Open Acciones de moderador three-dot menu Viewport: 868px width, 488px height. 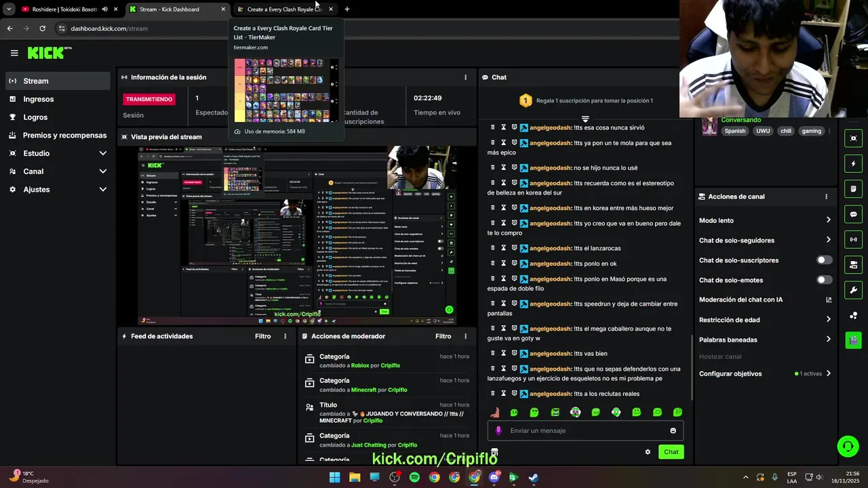[465, 336]
